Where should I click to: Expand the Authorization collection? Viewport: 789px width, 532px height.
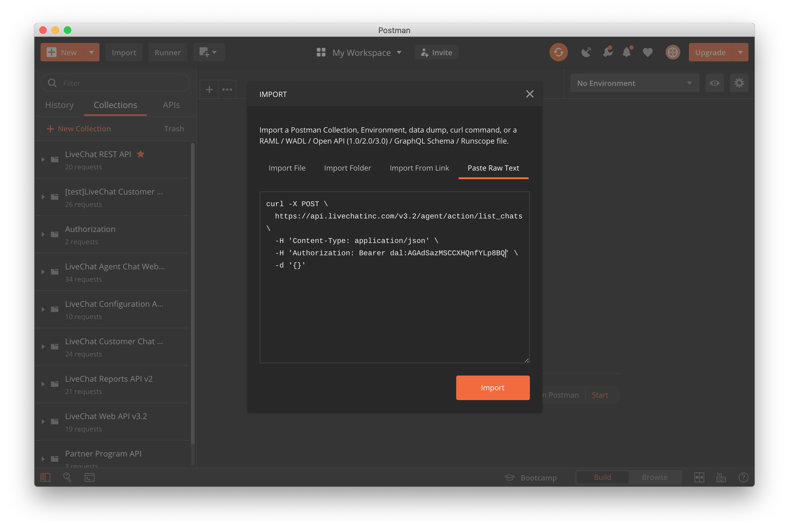coord(43,234)
